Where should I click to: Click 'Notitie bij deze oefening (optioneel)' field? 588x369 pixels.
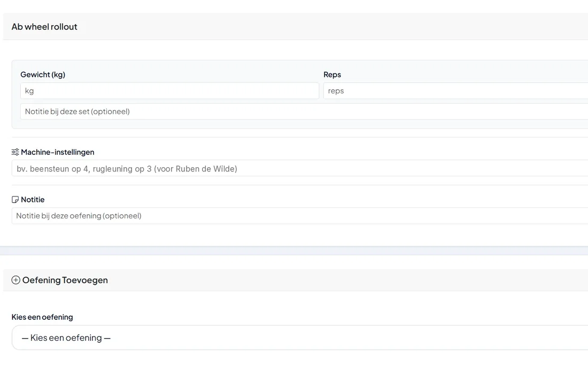coord(300,216)
